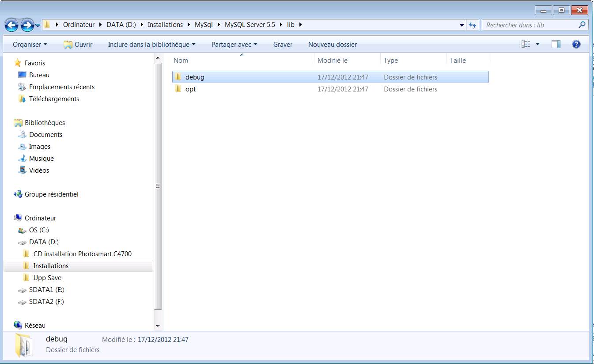Screen dimensions: 594x364
Task: Expand the Organiser dropdown menu
Action: click(x=30, y=45)
